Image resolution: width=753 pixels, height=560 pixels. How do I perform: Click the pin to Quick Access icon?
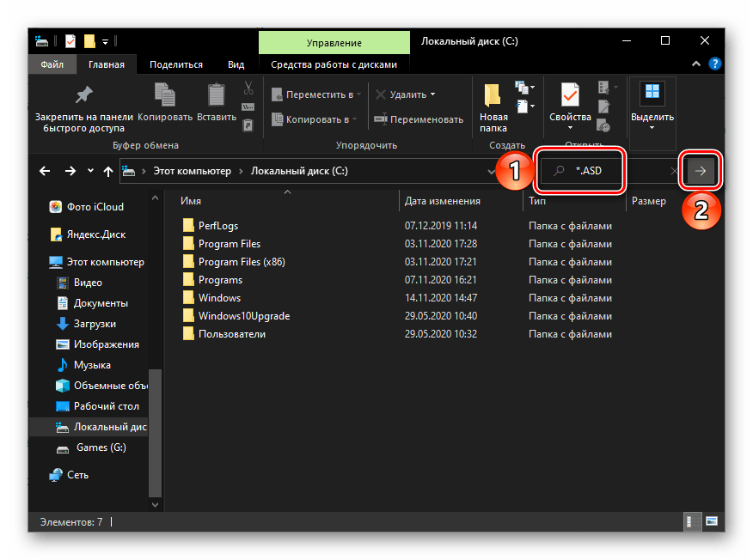[83, 95]
